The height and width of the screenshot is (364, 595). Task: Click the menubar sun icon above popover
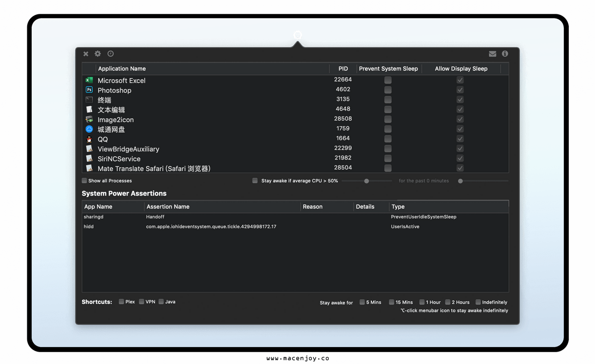tap(297, 35)
